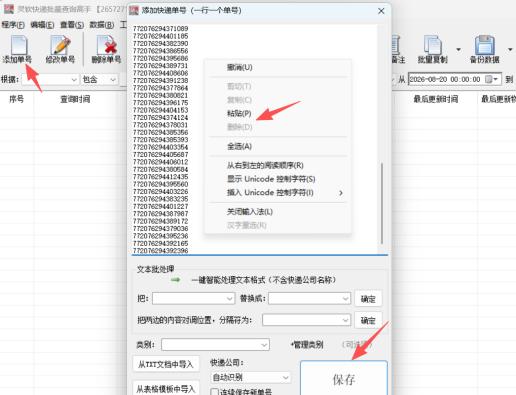This screenshot has height=395, width=516.
Task: Open the 程序(F) menu in main window
Action: [x=13, y=25]
